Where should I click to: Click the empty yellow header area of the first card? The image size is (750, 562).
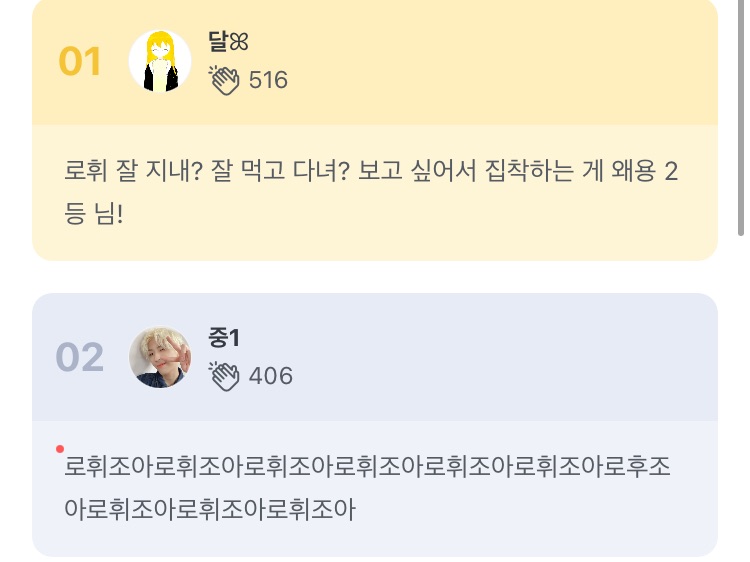click(x=500, y=62)
